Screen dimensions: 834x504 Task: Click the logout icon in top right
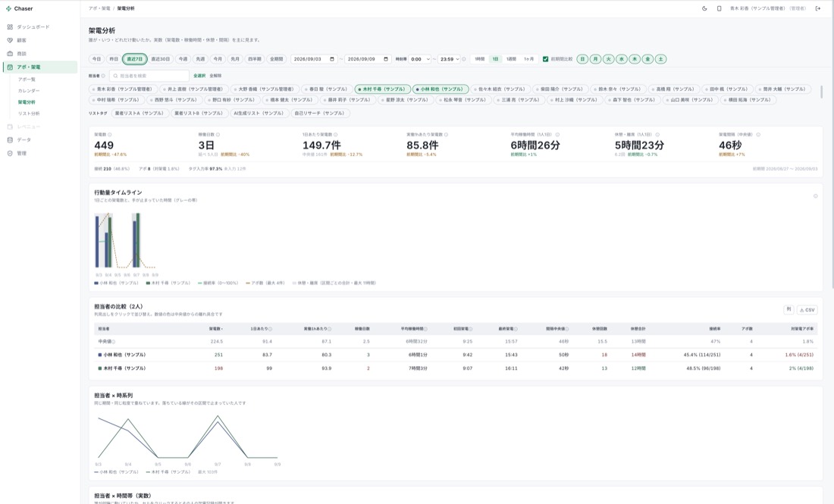(x=818, y=8)
